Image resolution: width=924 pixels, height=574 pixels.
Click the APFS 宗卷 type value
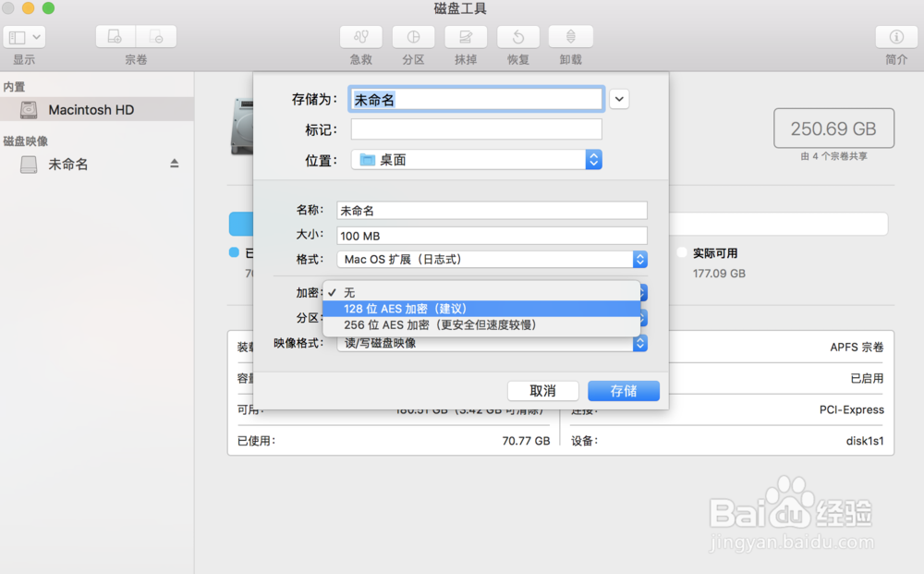tap(857, 348)
